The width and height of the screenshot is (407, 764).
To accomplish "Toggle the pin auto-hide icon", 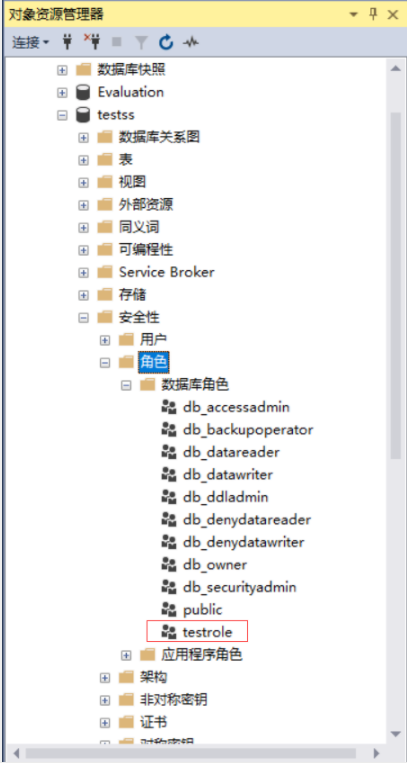I will [x=373, y=15].
